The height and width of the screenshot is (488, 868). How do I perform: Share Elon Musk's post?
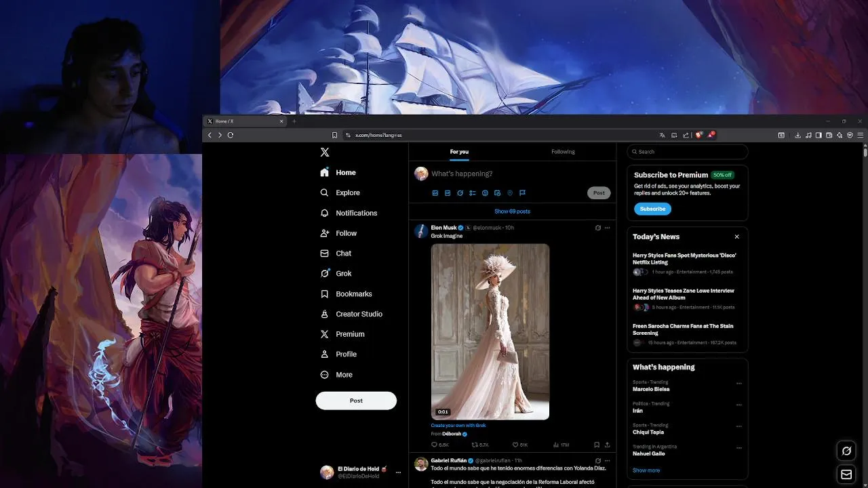coord(607,445)
